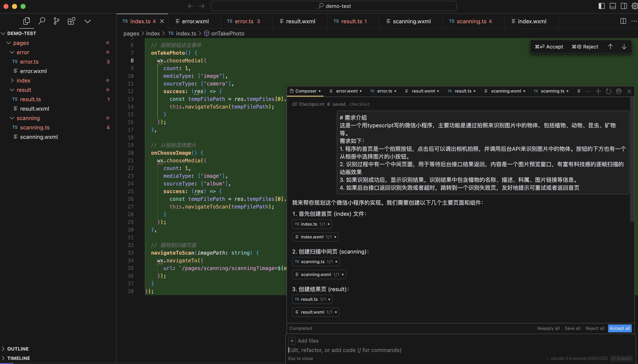The image size is (638, 364).
Task: Toggle the secondary sidebar layout icon
Action: point(624,6)
